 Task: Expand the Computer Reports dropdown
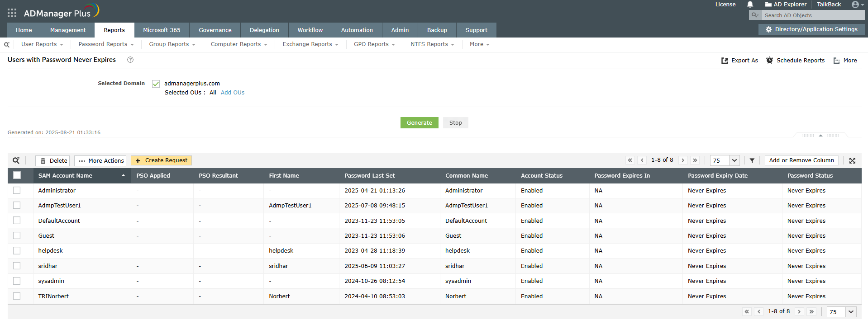click(x=239, y=44)
